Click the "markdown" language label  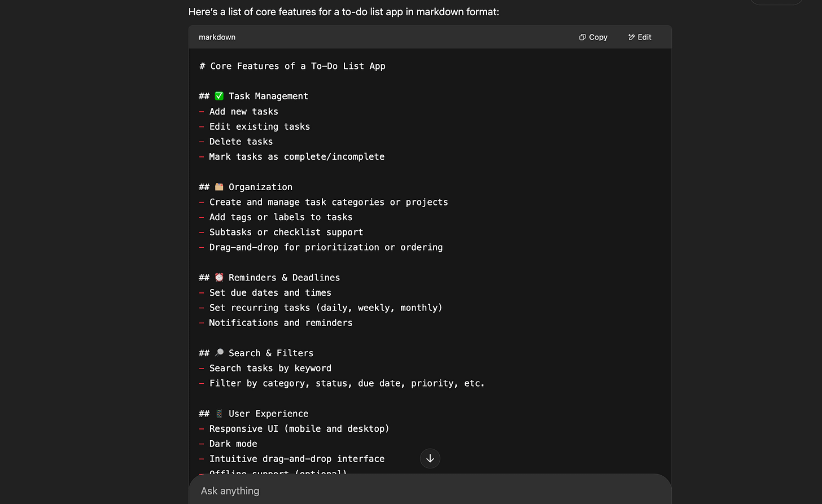click(x=217, y=37)
